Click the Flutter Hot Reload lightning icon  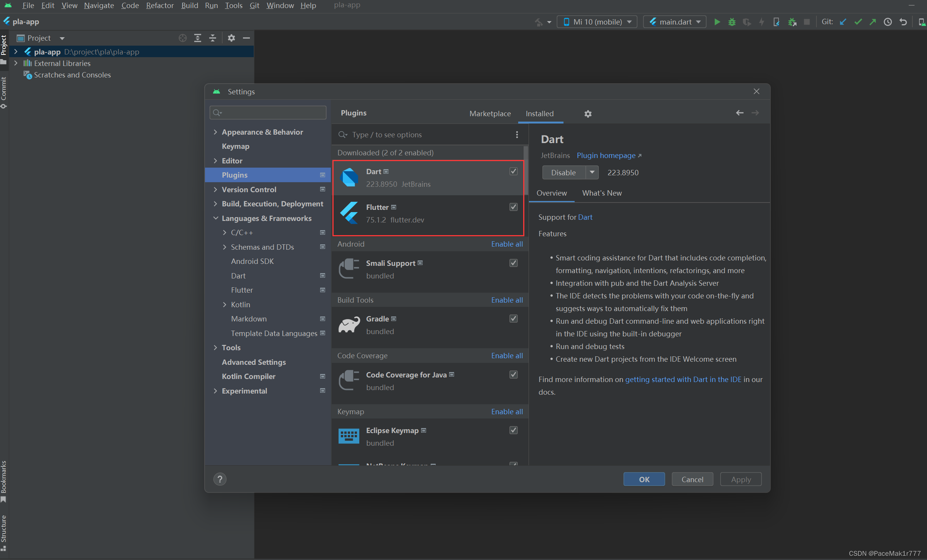(762, 22)
